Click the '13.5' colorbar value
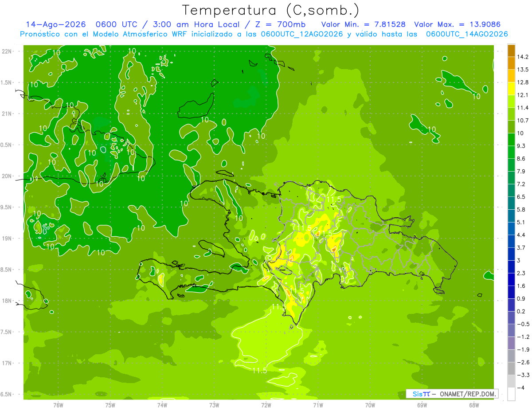Screen dimensions: 532x411 [523, 70]
